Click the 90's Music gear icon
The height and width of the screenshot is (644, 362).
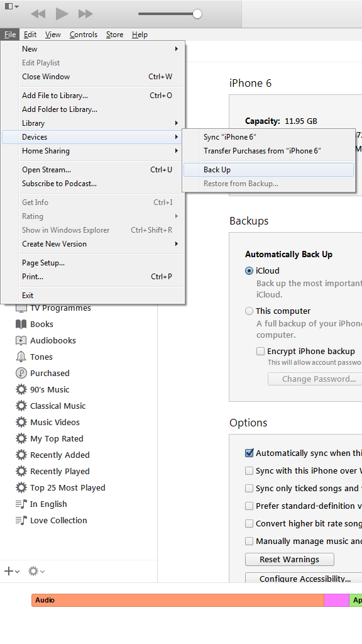(21, 389)
